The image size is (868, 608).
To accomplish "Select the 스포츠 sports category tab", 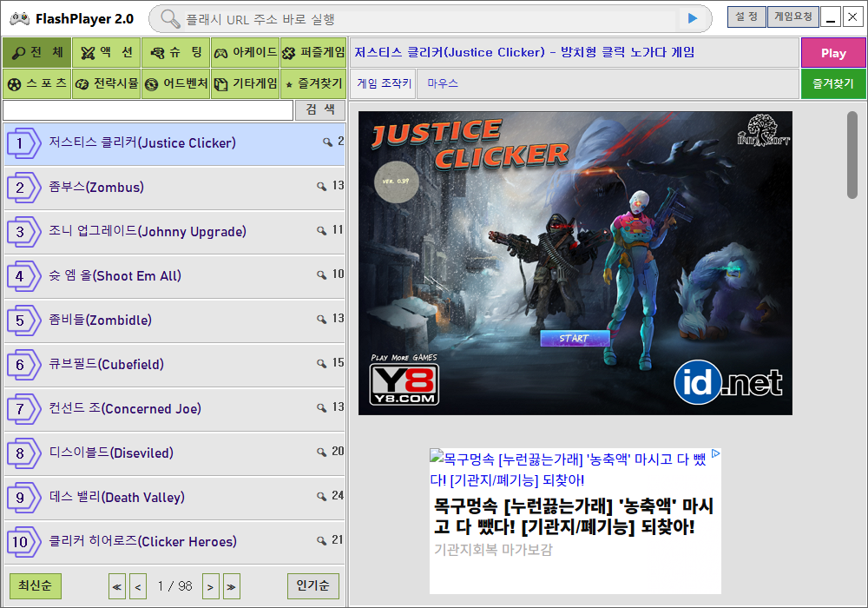I will tap(37, 83).
